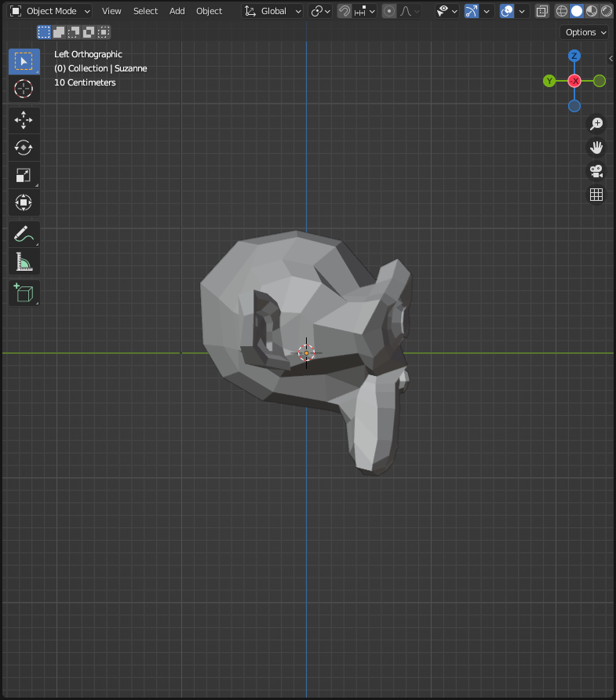The width and height of the screenshot is (616, 700).
Task: Open overlays options dropdown arrow
Action: pyautogui.click(x=522, y=11)
